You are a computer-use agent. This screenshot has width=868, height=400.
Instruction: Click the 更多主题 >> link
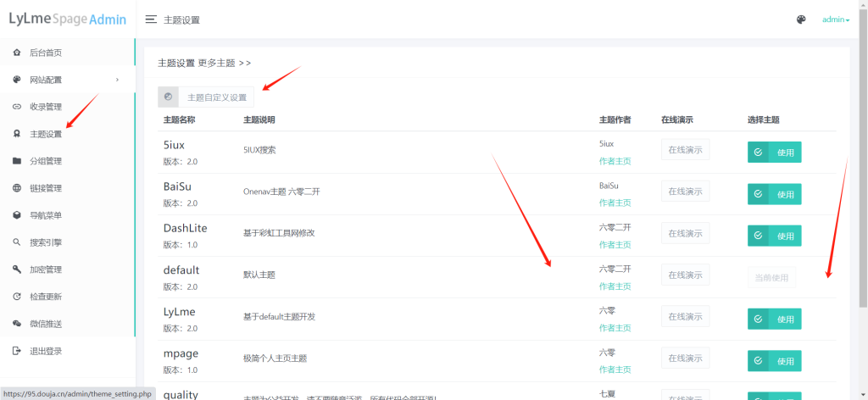click(x=224, y=63)
